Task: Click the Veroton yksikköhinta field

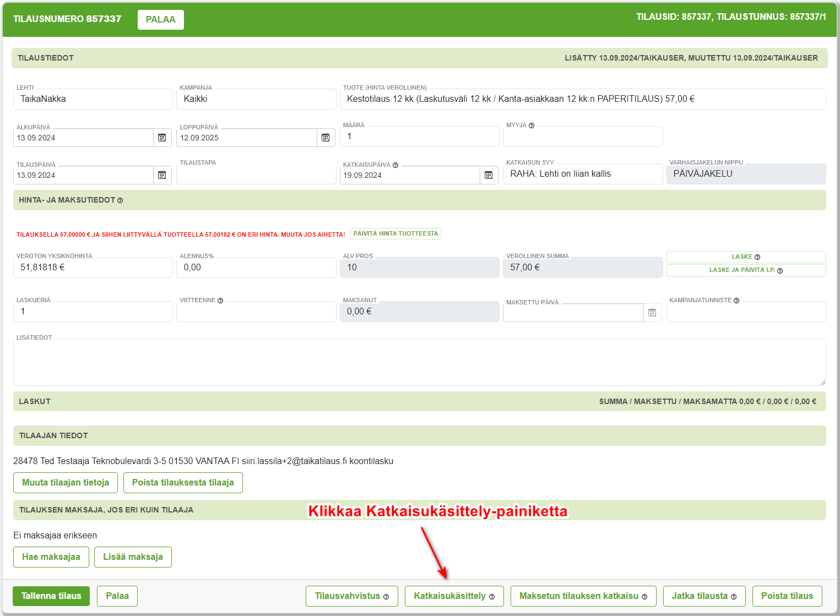Action: [93, 268]
